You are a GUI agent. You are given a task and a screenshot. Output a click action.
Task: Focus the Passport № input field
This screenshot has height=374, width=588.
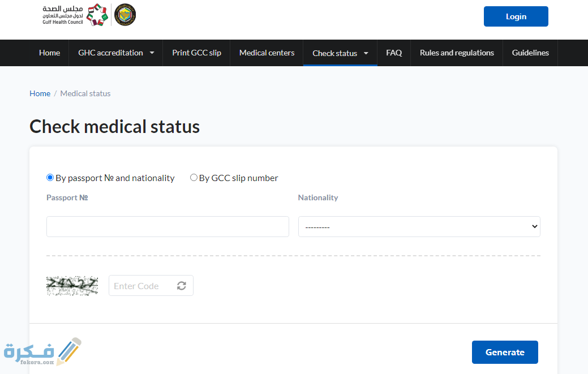click(168, 226)
